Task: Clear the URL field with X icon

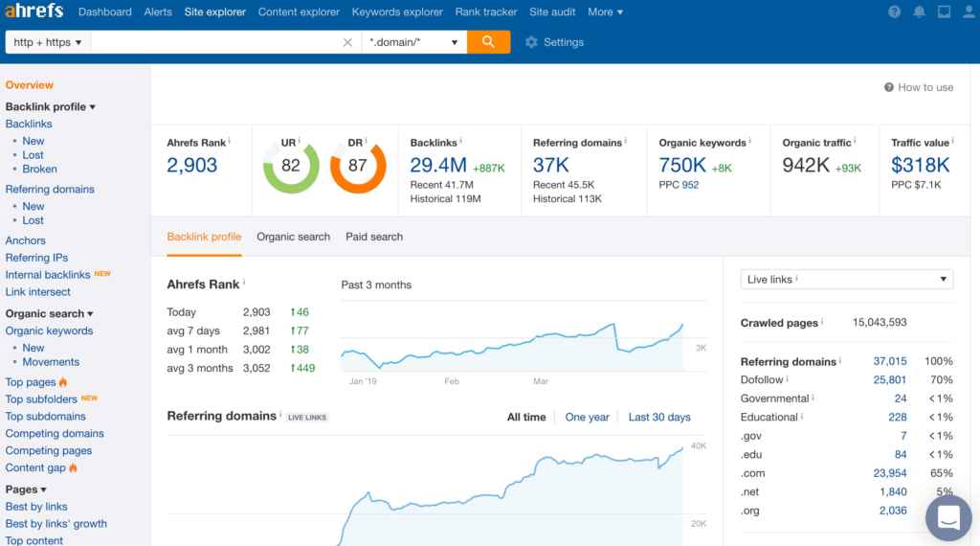Action: [x=347, y=42]
